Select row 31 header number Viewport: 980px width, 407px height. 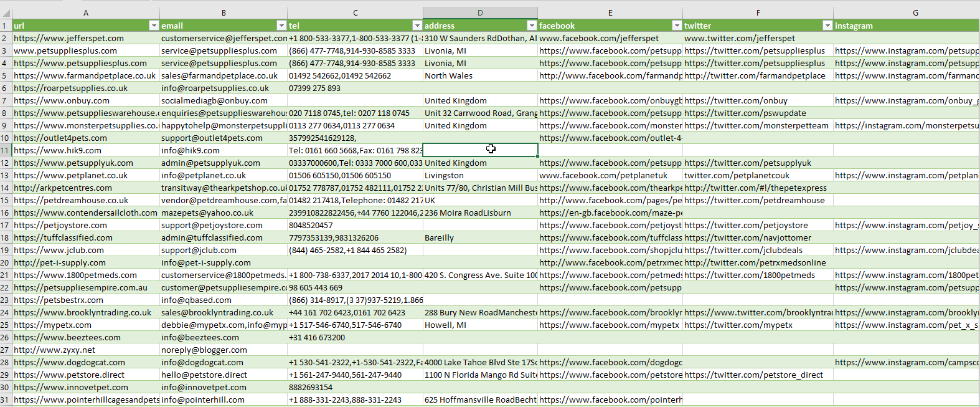click(x=6, y=400)
